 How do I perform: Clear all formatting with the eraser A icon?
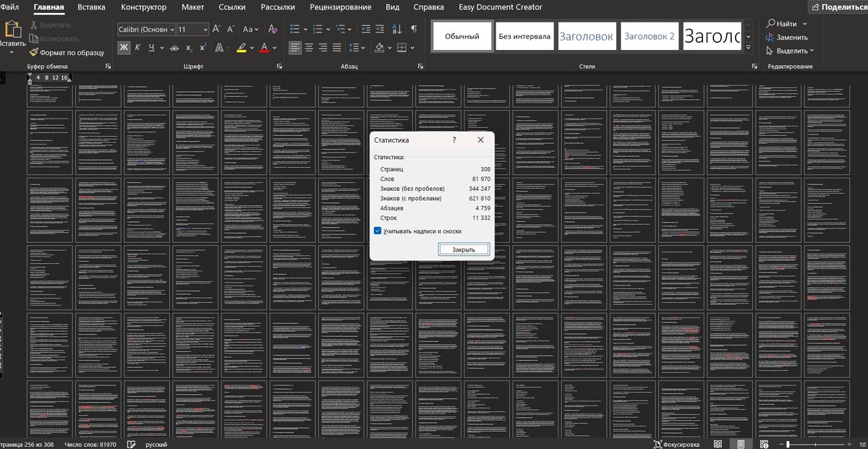tap(273, 30)
